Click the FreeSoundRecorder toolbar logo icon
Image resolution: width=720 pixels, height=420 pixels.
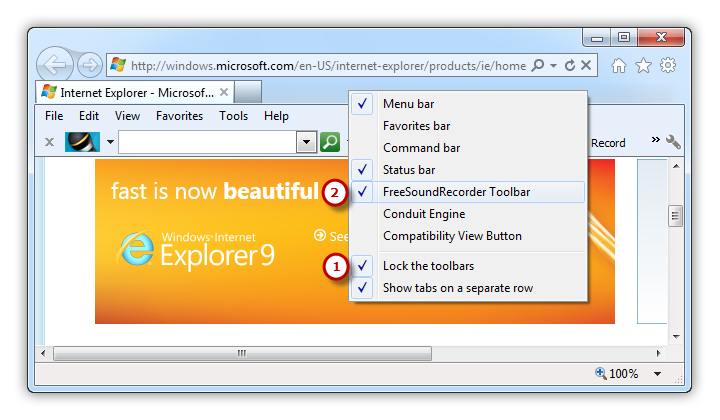coord(82,142)
